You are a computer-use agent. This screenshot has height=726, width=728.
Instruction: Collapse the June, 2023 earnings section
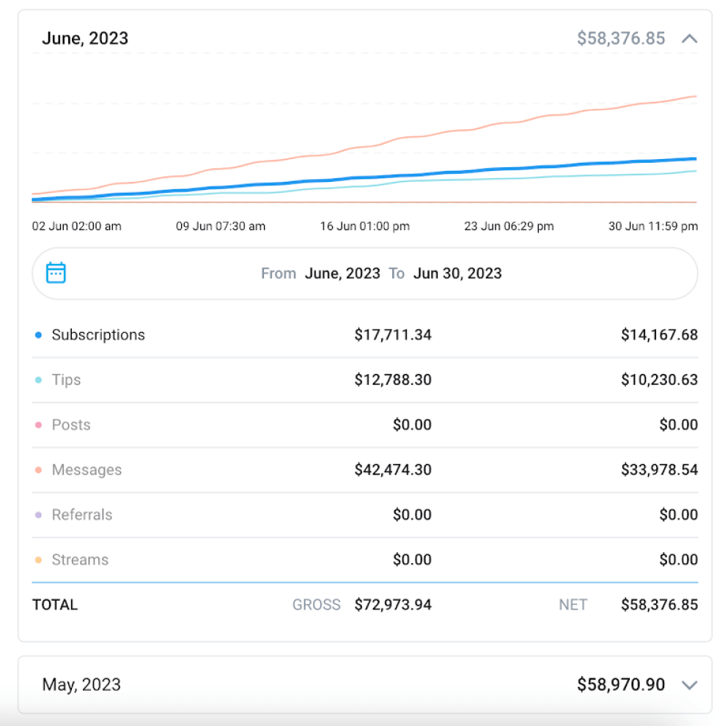(689, 39)
